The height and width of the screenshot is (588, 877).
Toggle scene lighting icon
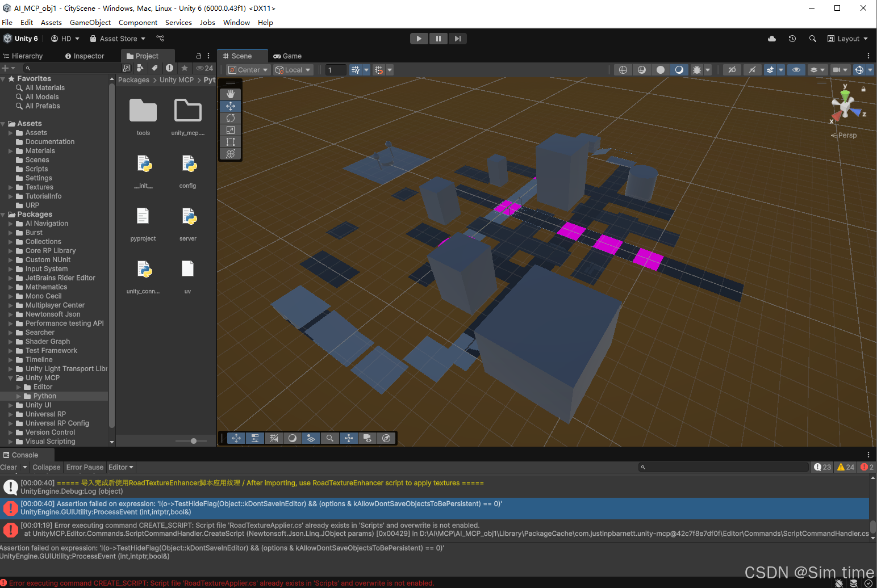[x=752, y=70]
